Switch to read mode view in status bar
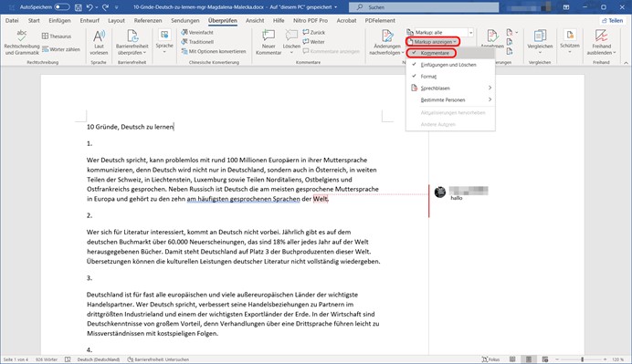The width and height of the screenshot is (632, 364). 512,359
